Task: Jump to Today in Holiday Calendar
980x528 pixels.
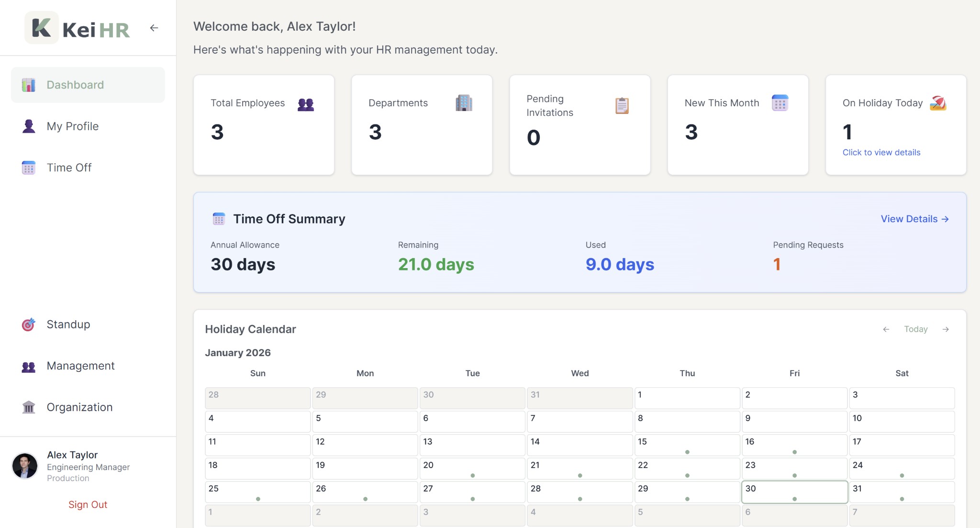Action: pyautogui.click(x=915, y=329)
